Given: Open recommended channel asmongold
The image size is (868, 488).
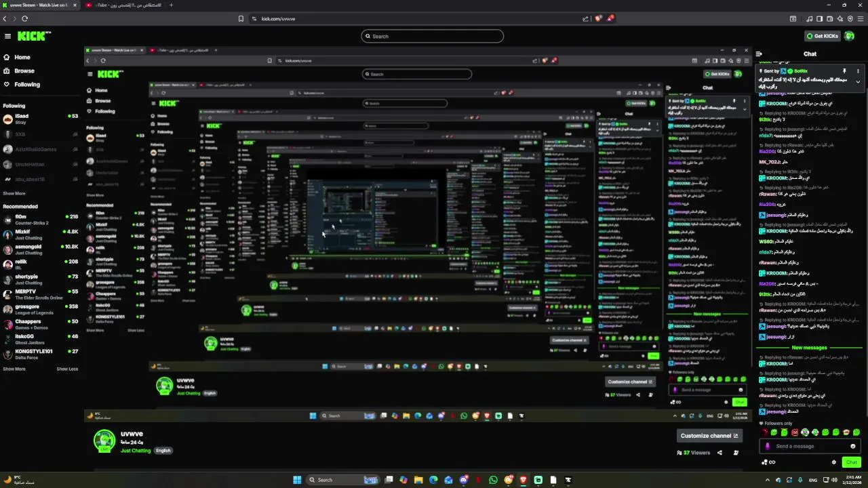Looking at the screenshot, I should [39, 249].
